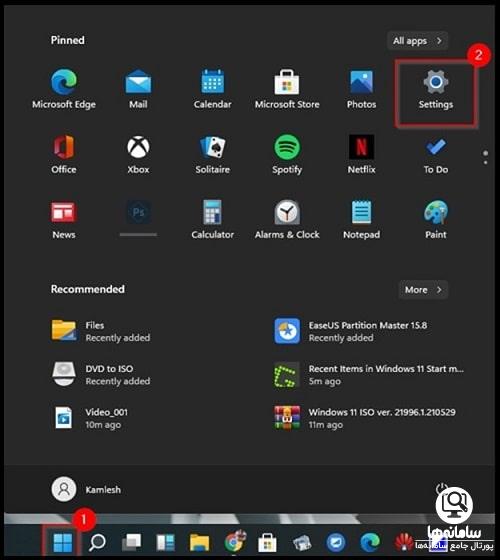Open EaseUS Partition Master 15.8

pyautogui.click(x=351, y=331)
